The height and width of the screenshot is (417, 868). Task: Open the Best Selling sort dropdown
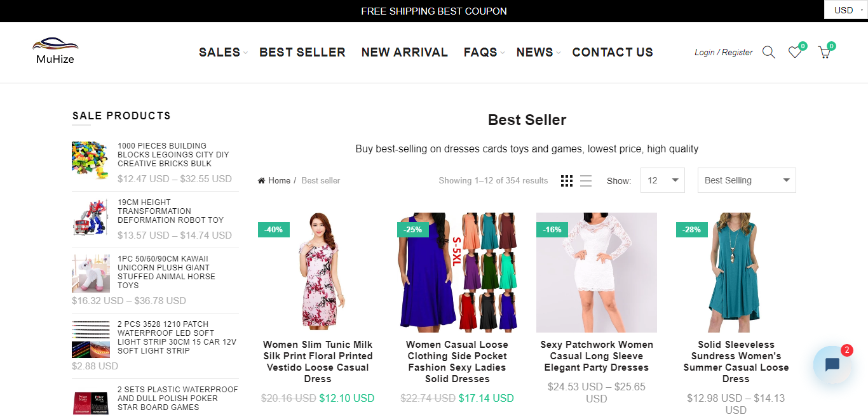click(x=747, y=180)
